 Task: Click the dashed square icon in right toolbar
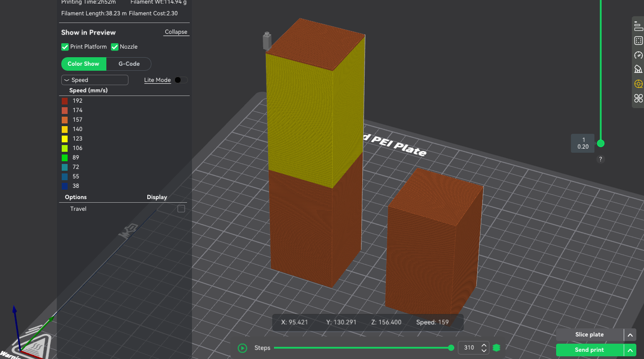pos(638,41)
